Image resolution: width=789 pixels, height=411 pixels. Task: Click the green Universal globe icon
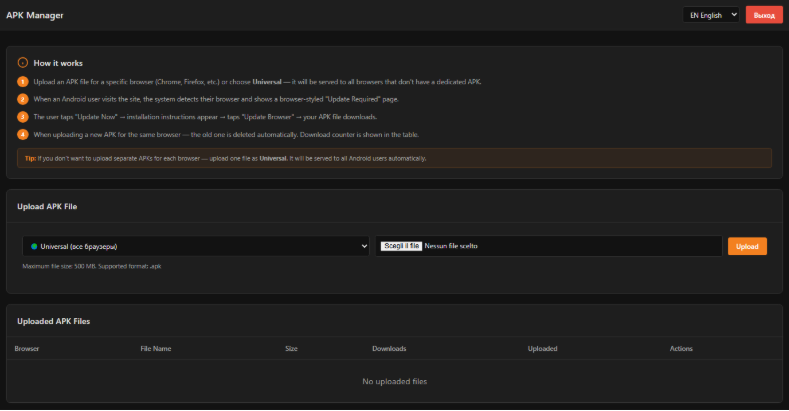pyautogui.click(x=34, y=246)
